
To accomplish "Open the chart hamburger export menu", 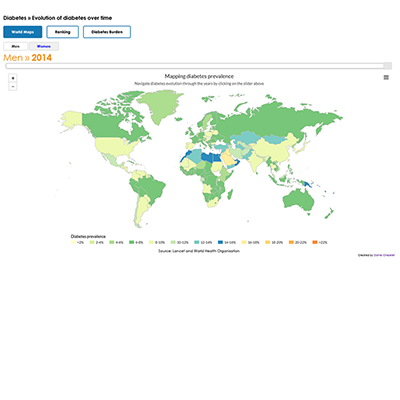I will (x=386, y=77).
